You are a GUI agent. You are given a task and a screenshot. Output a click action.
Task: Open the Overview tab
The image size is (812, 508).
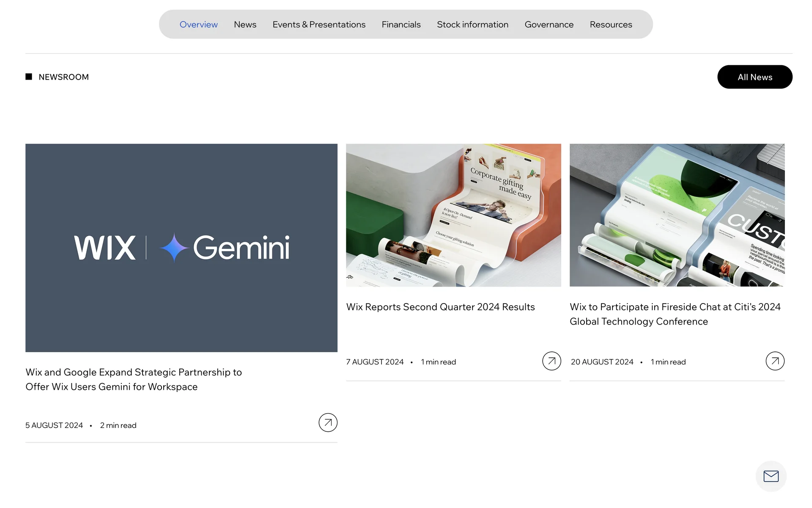pyautogui.click(x=198, y=25)
